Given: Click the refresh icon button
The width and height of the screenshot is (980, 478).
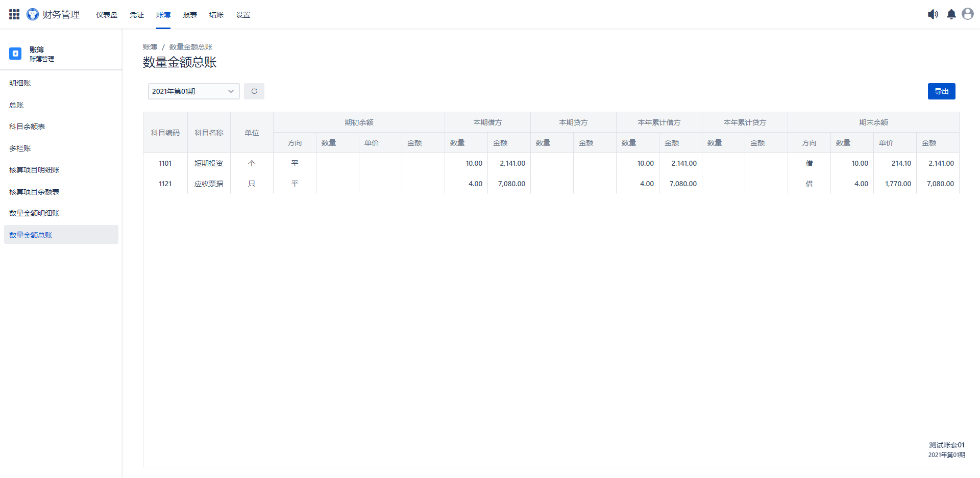Looking at the screenshot, I should point(254,91).
